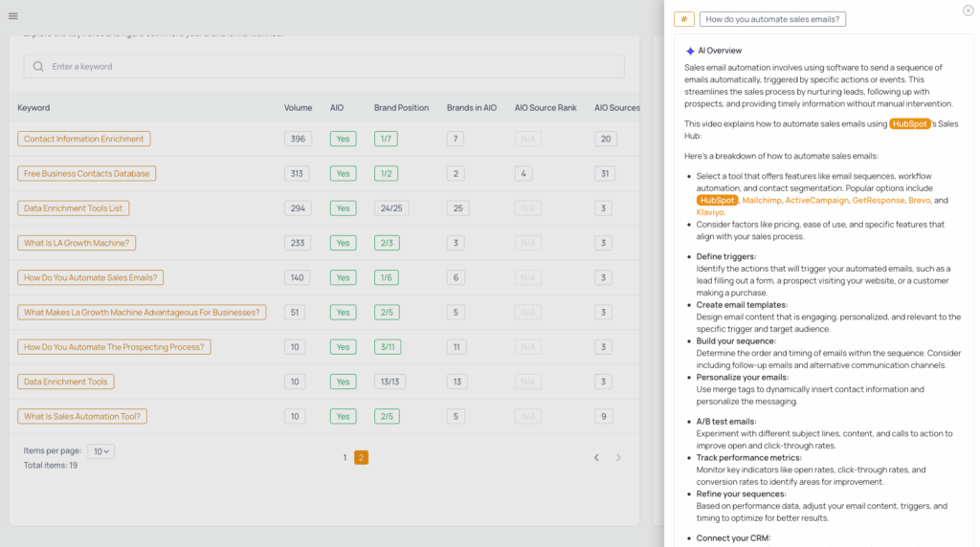Go to previous page arrow
The width and height of the screenshot is (980, 547).
click(x=597, y=458)
